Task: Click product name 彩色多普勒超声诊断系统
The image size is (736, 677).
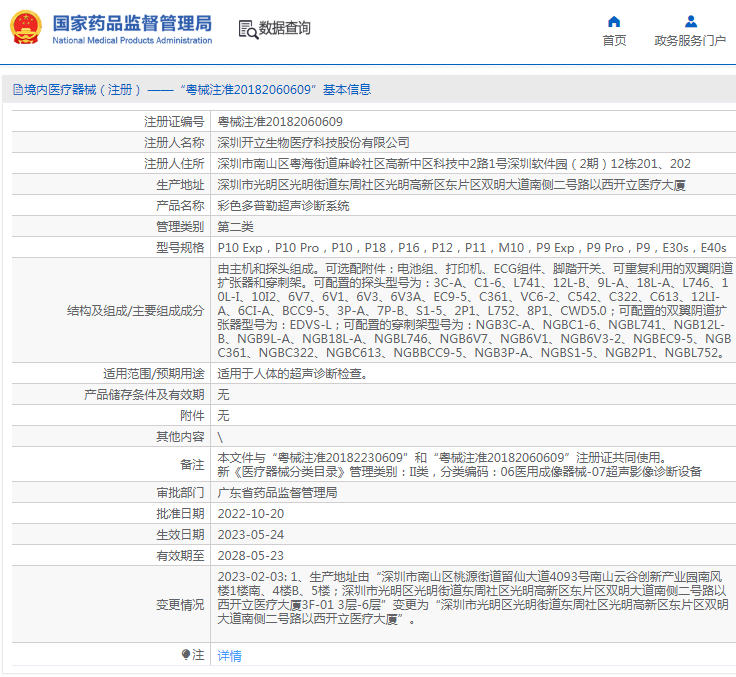Action: click(283, 206)
